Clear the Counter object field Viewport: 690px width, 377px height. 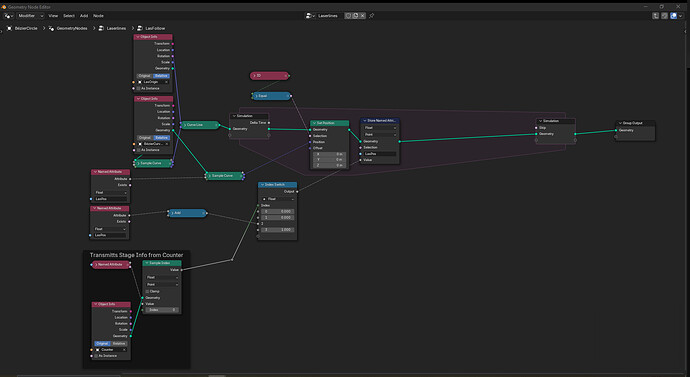coord(124,350)
